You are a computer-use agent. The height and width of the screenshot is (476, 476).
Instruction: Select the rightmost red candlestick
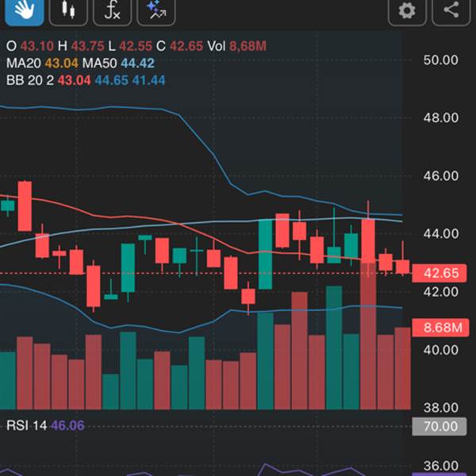pyautogui.click(x=402, y=267)
